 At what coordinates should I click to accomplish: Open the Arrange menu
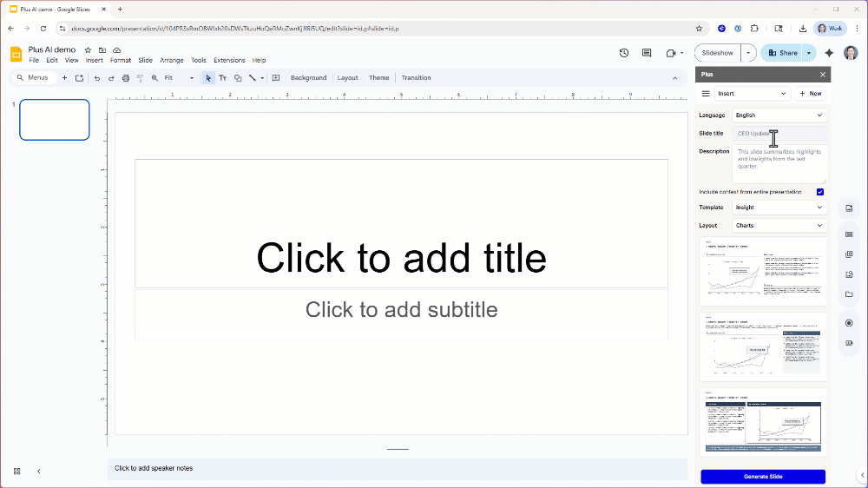172,61
